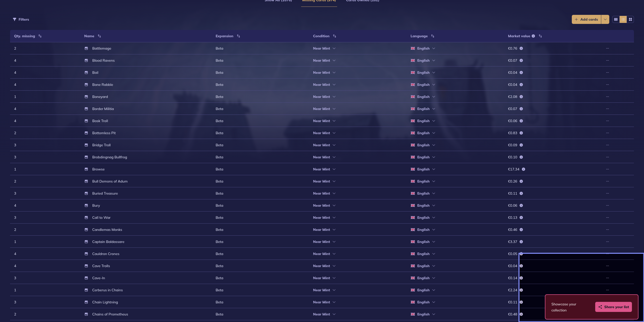Open the three-dot menu for Boneyard row
Image resolution: width=644 pixels, height=322 pixels.
(608, 97)
